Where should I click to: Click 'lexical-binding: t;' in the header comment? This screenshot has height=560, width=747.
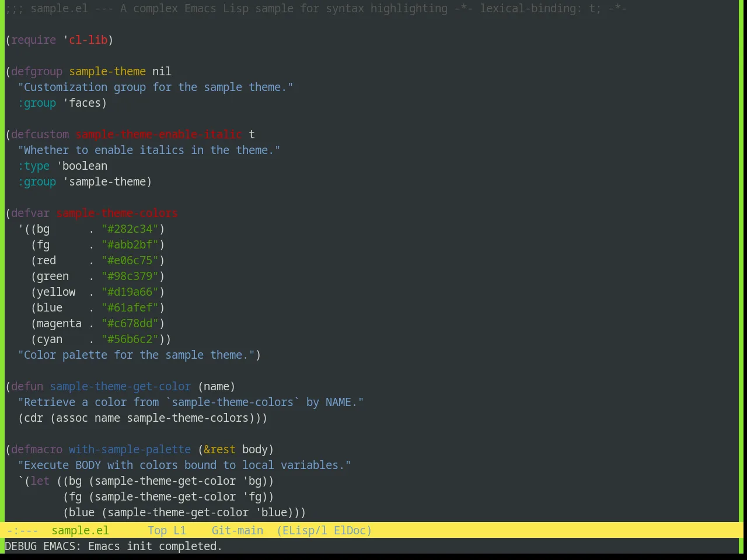(x=540, y=8)
